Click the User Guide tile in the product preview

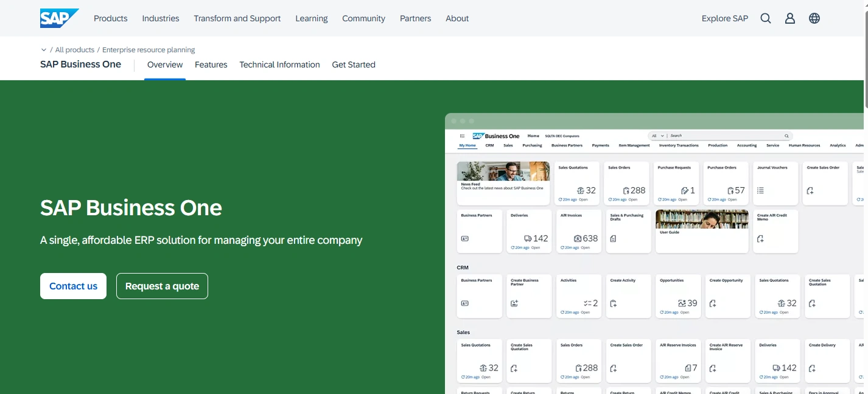702,231
